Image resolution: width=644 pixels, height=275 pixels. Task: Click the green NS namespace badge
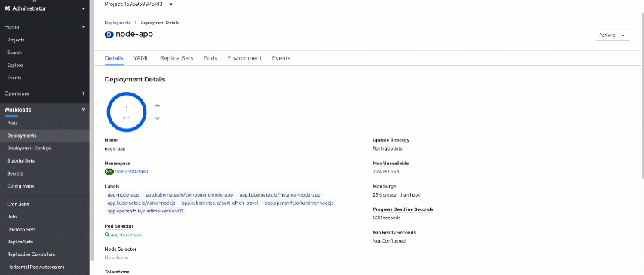click(x=109, y=172)
